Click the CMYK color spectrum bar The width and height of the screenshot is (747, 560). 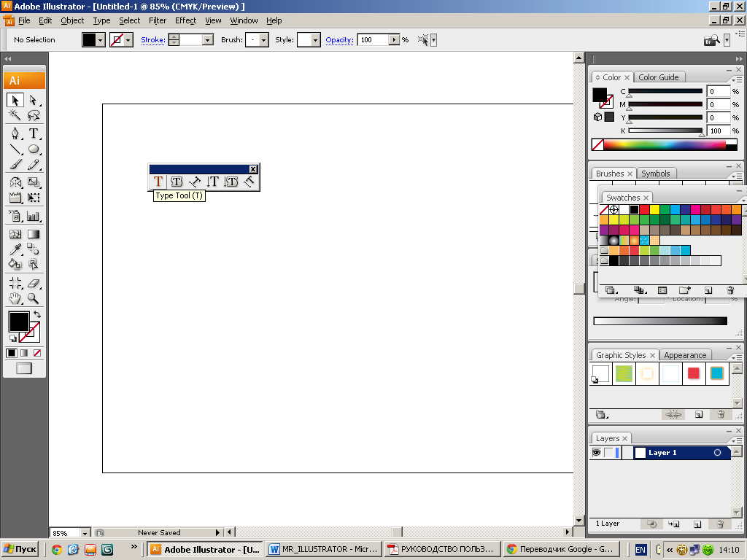tap(664, 145)
